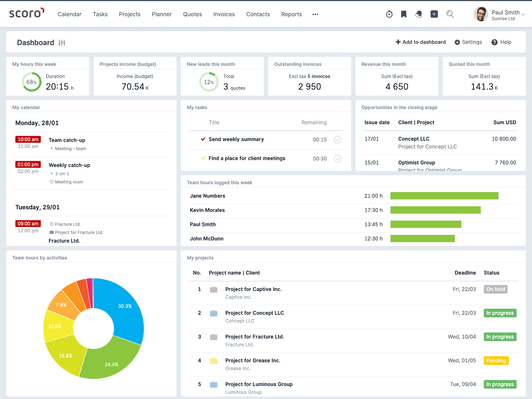The height and width of the screenshot is (399, 532).
Task: Click the On hold status badge
Action: point(495,289)
